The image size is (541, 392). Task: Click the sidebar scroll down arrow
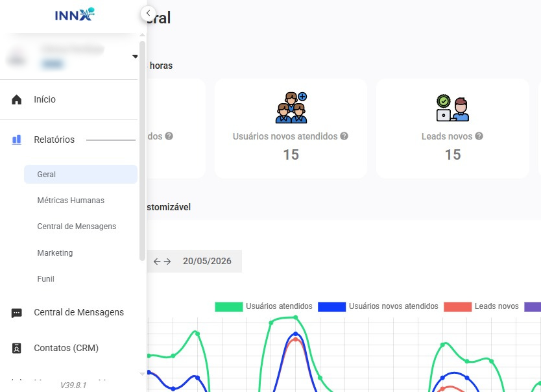pos(142,374)
